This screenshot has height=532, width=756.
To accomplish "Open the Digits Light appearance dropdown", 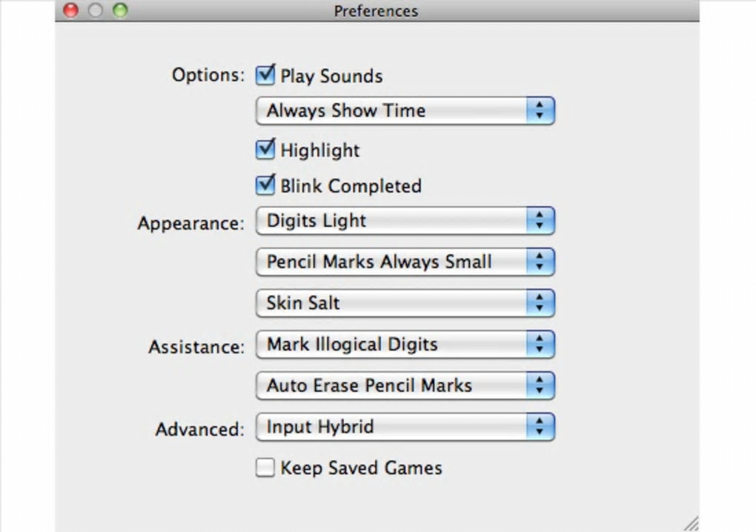I will (405, 221).
